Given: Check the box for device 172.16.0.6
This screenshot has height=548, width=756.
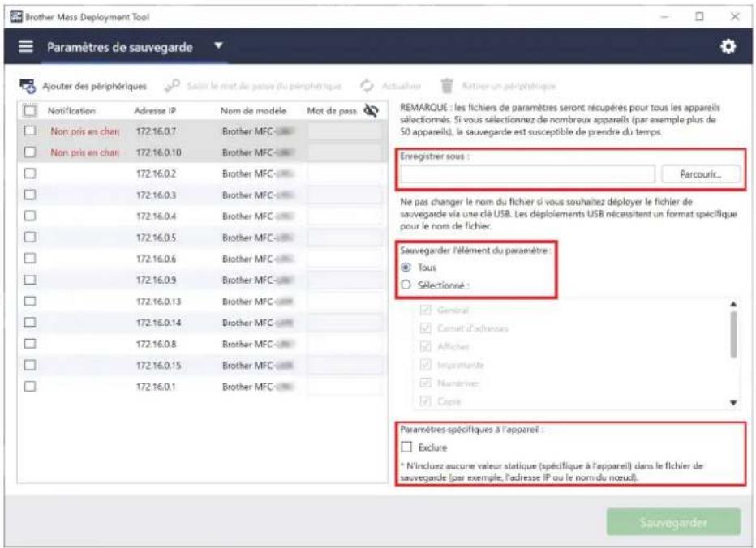Looking at the screenshot, I should pos(30,259).
